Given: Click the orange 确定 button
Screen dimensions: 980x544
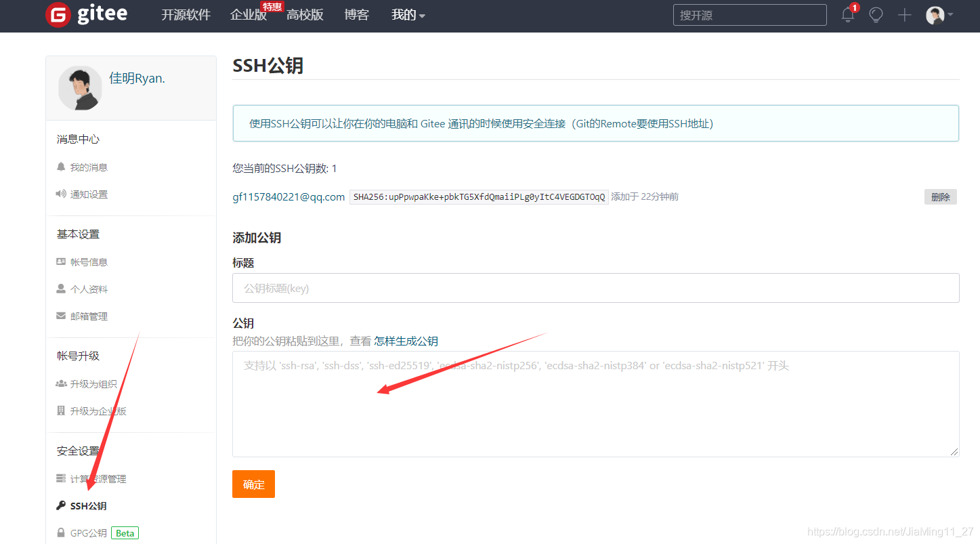Looking at the screenshot, I should coord(253,484).
